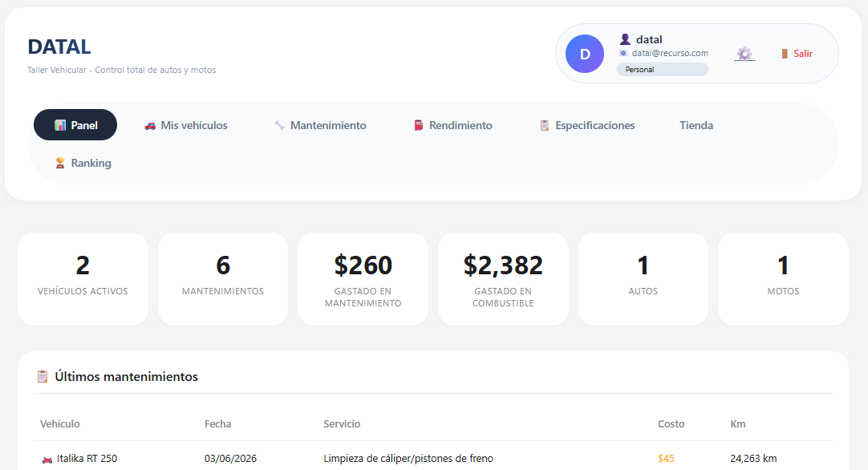Go to the Especificaciones tab

(x=587, y=125)
